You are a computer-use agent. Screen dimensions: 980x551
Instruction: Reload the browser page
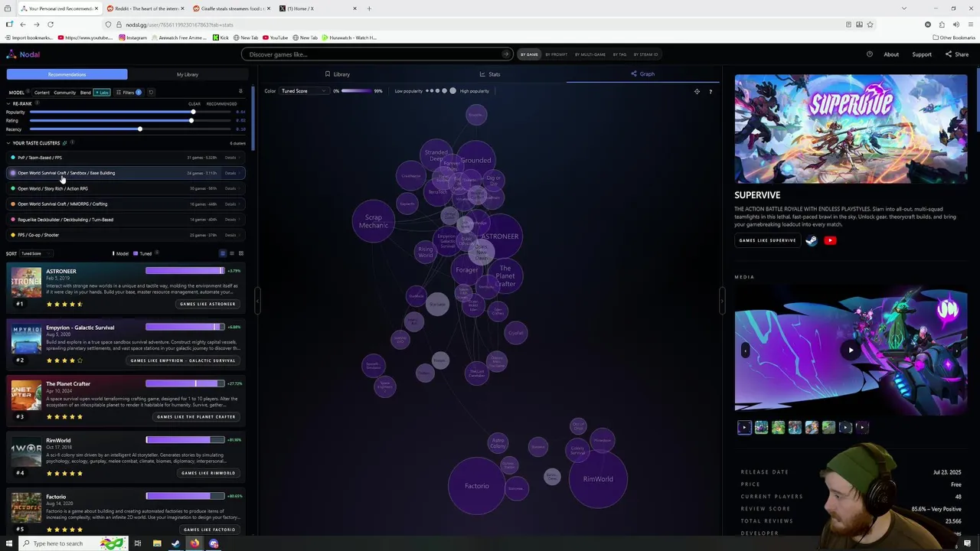click(51, 24)
